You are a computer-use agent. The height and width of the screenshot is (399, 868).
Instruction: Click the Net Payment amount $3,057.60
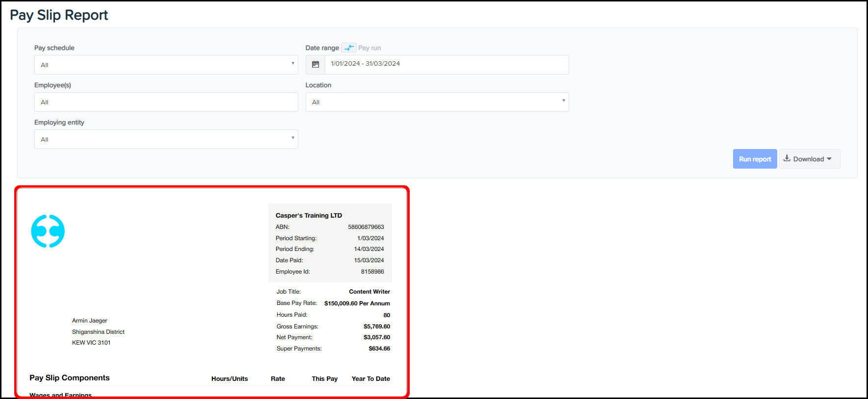coord(376,337)
